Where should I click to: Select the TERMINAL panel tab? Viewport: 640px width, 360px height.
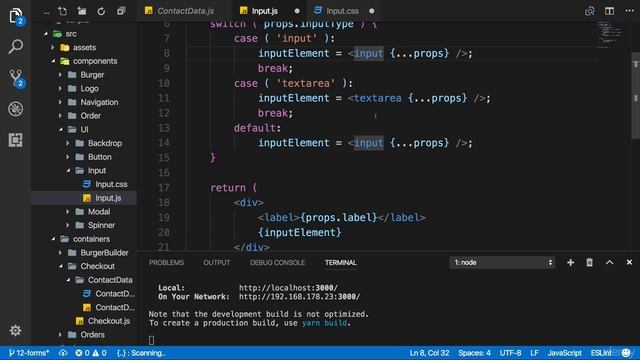[x=341, y=262]
